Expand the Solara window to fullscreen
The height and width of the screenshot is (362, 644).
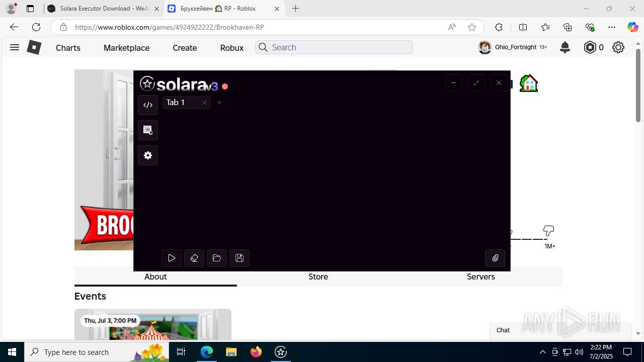tap(476, 83)
